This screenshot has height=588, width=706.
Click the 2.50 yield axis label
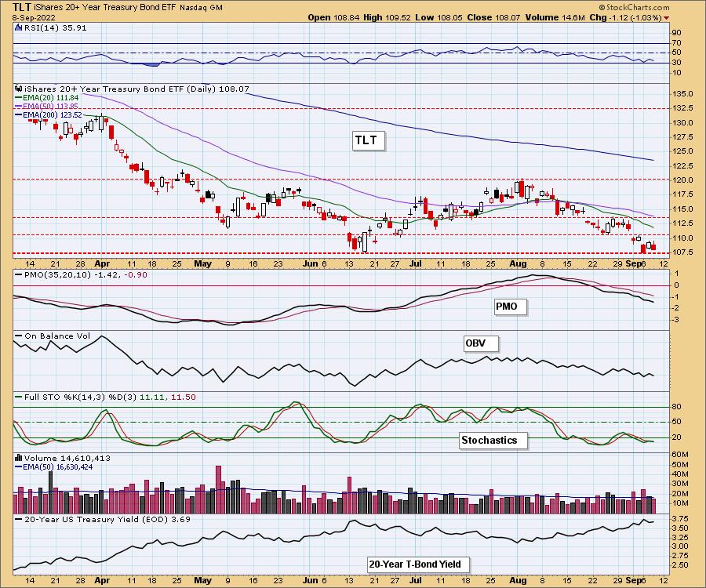[680, 565]
